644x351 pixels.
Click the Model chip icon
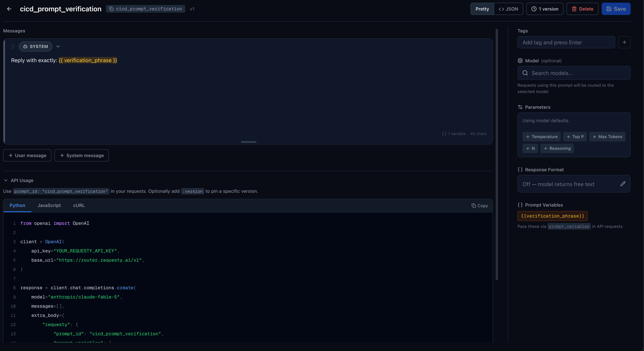(520, 61)
